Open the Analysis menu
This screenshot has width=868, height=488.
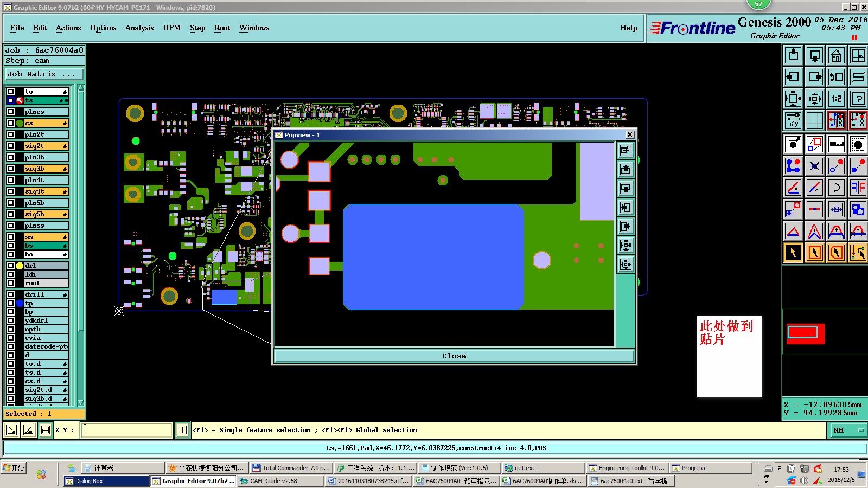(139, 28)
